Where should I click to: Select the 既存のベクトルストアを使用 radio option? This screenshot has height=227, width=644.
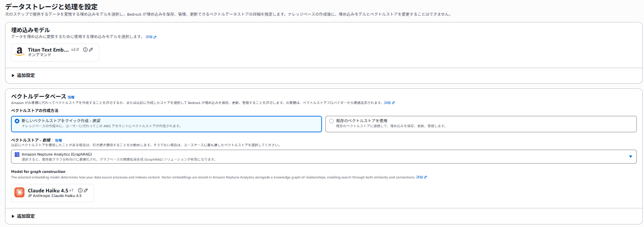[331, 121]
